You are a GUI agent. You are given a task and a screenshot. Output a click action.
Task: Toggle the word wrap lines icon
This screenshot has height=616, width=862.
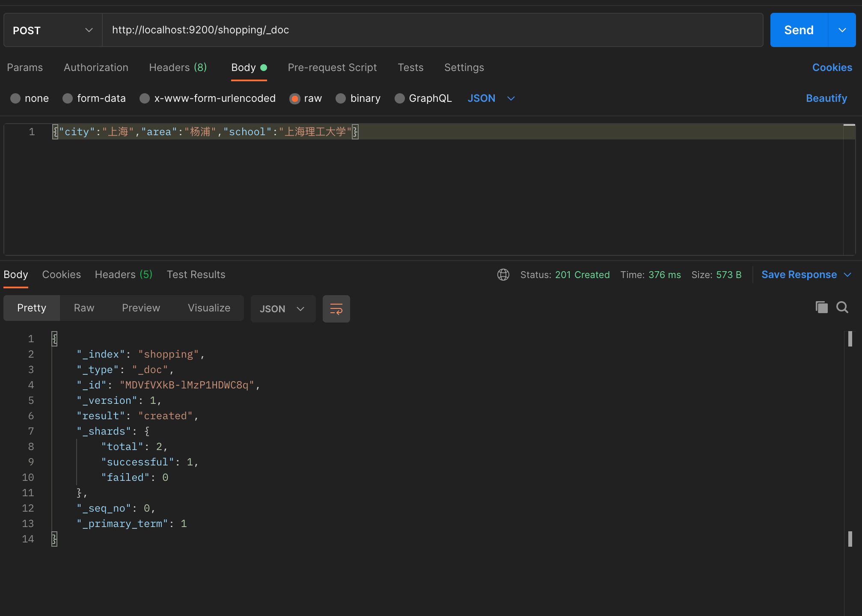336,309
